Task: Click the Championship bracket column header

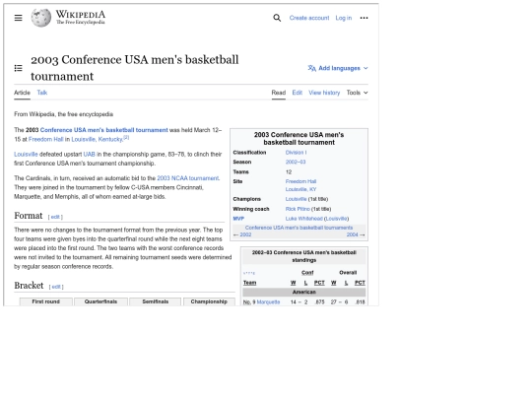Action: click(209, 301)
